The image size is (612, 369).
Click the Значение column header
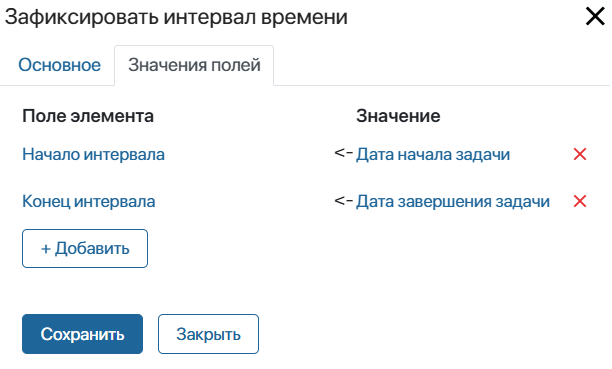[x=398, y=116]
